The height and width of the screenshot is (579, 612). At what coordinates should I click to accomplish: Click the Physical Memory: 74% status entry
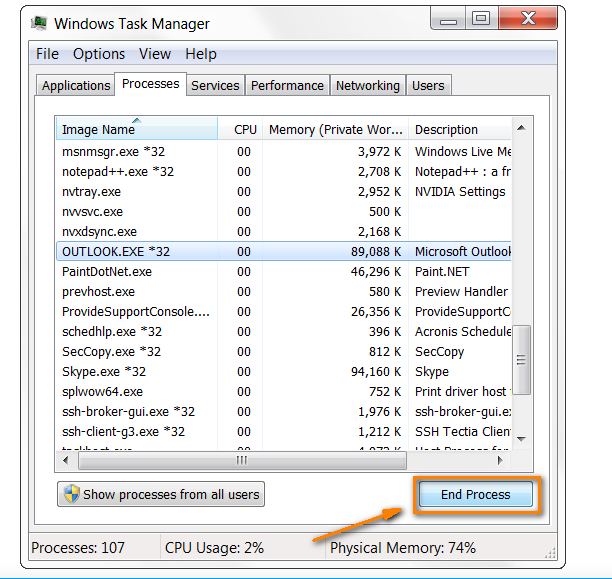pyautogui.click(x=403, y=548)
